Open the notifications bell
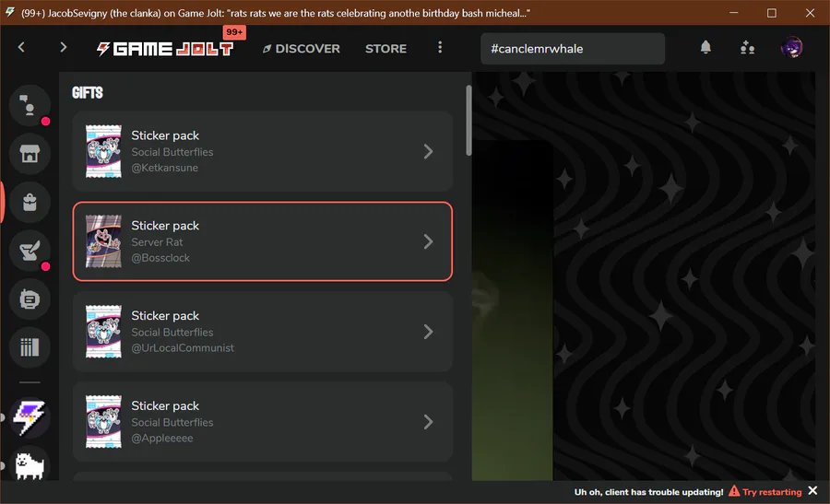Viewport: 830px width, 504px height. click(x=705, y=48)
